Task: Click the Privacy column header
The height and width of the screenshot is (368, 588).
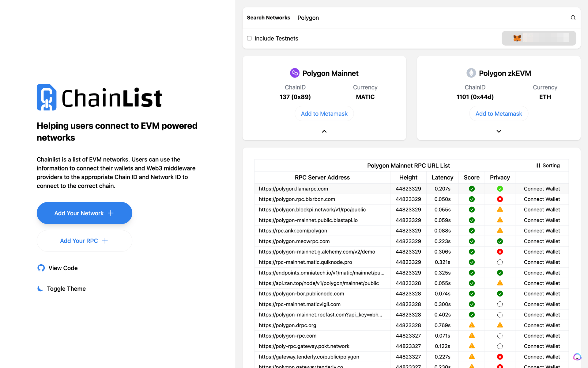Action: coord(500,177)
